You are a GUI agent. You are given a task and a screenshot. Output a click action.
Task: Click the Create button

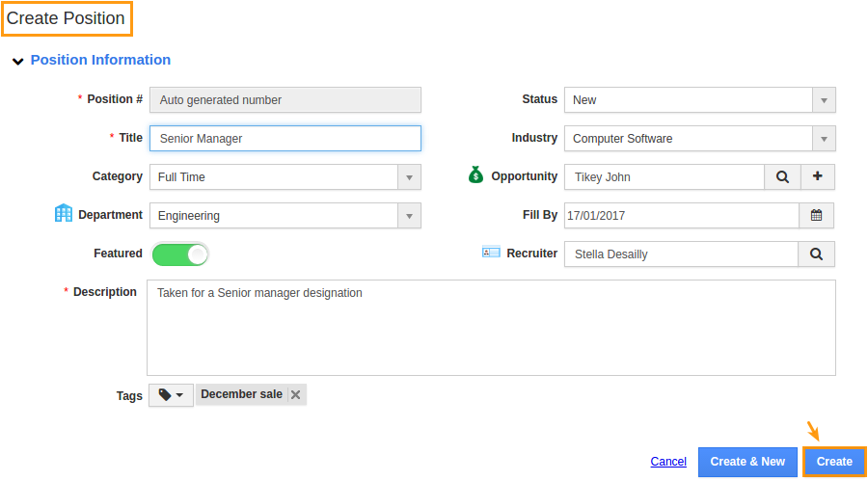tap(834, 462)
